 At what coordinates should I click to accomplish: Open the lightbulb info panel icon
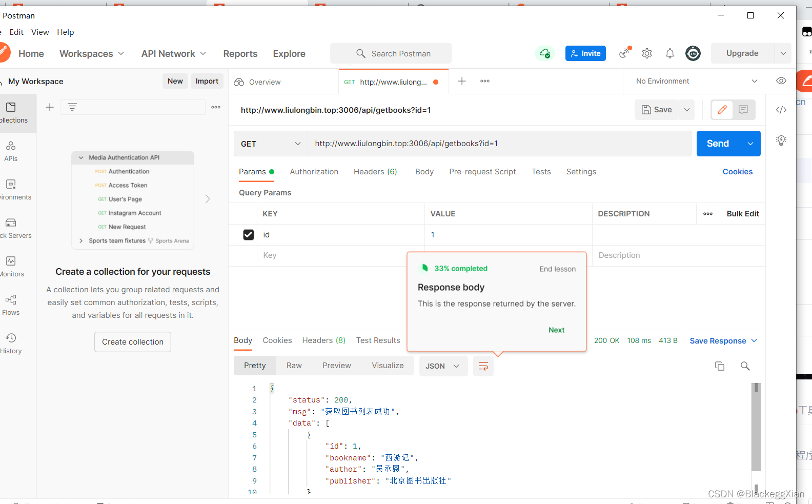781,140
